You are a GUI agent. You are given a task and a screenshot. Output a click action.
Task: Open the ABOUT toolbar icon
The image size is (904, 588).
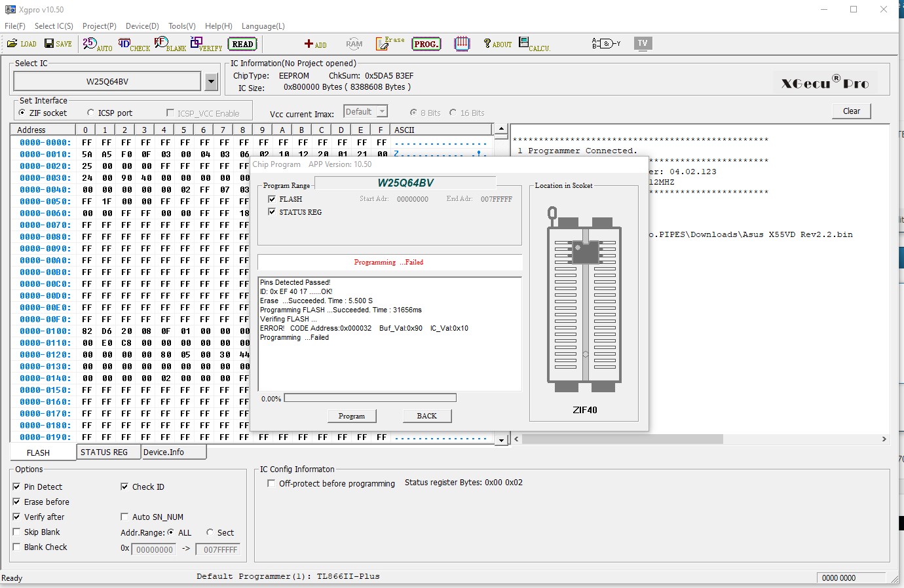pyautogui.click(x=498, y=44)
